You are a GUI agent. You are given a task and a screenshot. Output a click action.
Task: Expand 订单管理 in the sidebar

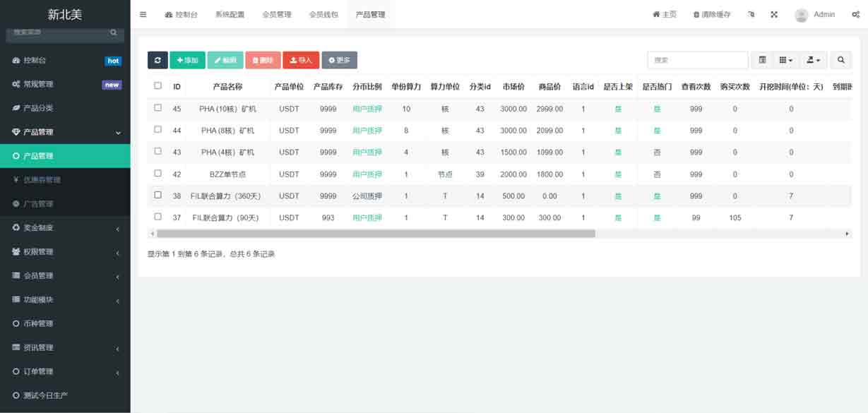(x=65, y=372)
